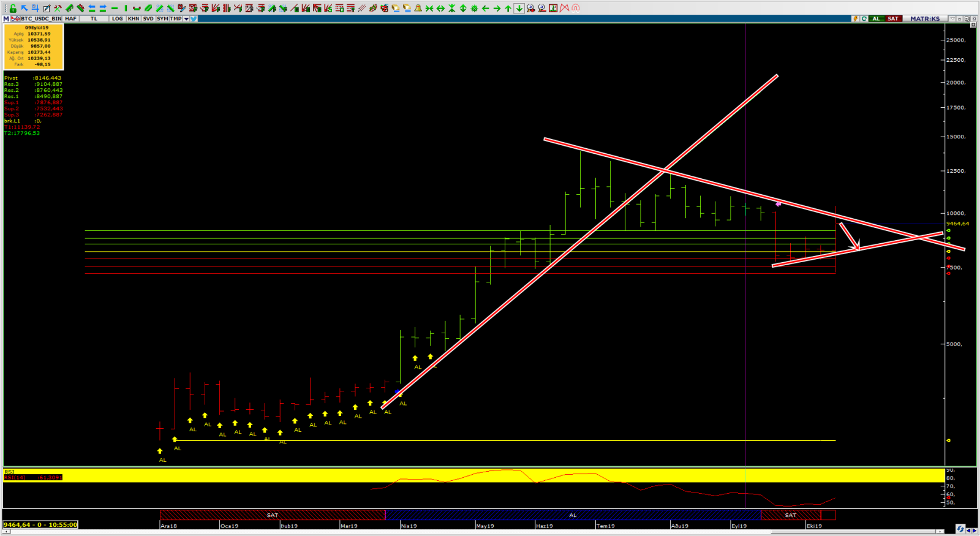Open the SYM menu item
Screen dimensions: 980x536
point(162,19)
